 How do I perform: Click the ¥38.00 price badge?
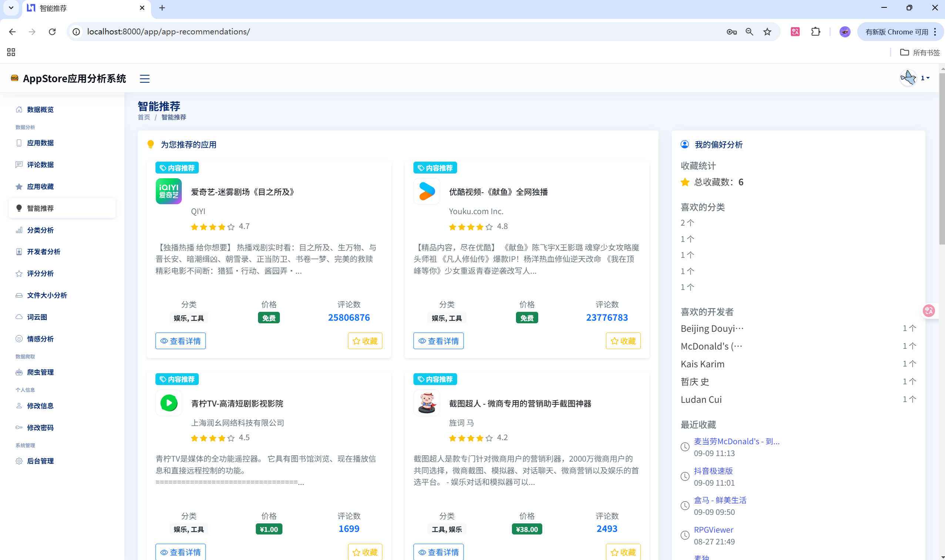[x=527, y=529]
